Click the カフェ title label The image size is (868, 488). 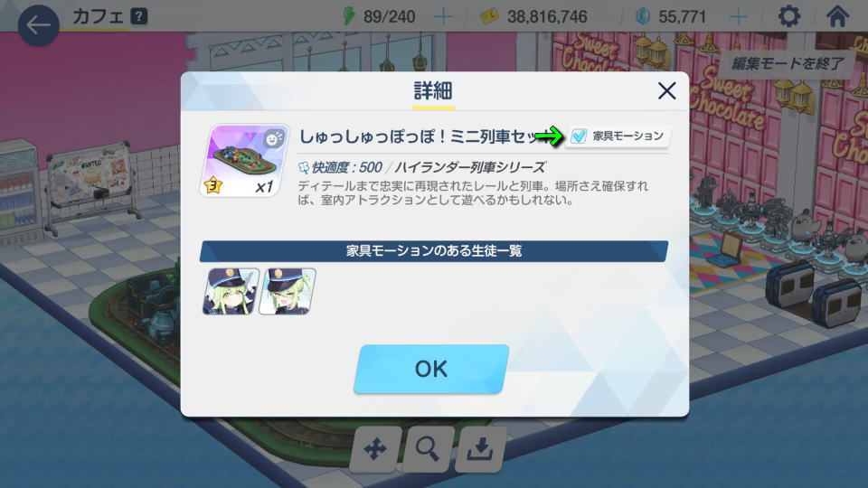pyautogui.click(x=98, y=16)
